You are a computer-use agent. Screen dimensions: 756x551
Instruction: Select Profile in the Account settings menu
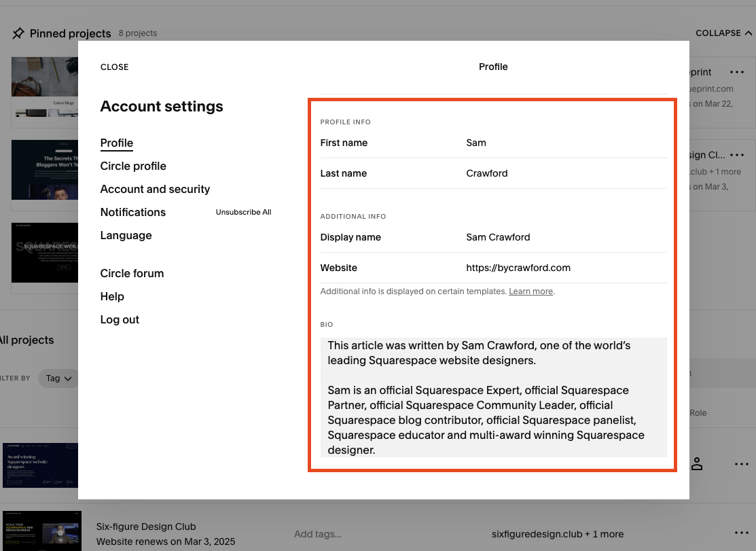click(x=117, y=143)
